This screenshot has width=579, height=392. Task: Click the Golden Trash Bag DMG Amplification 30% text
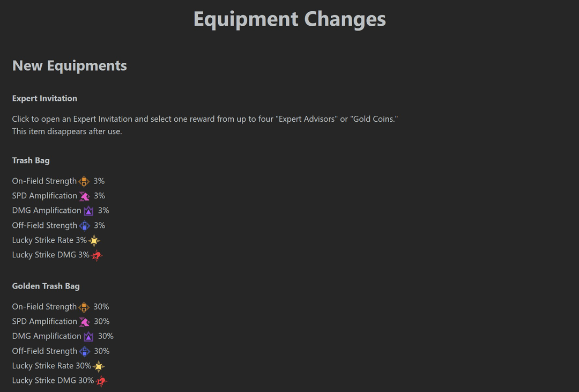click(47, 336)
